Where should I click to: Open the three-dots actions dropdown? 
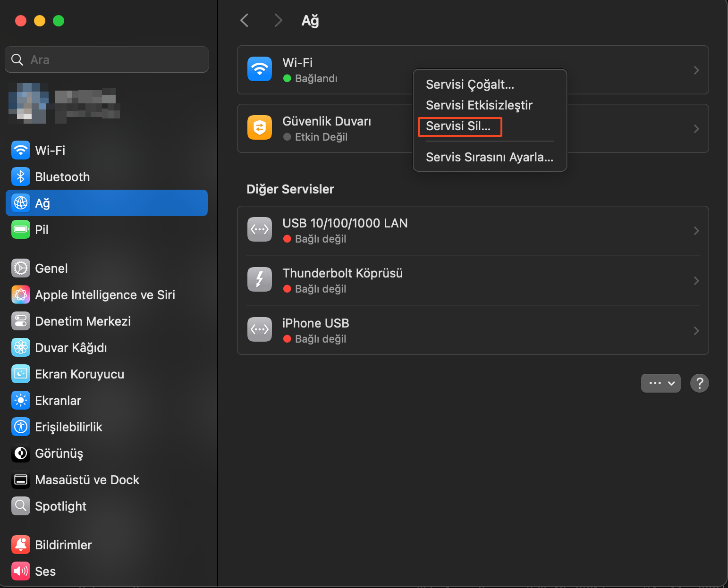[x=661, y=383]
